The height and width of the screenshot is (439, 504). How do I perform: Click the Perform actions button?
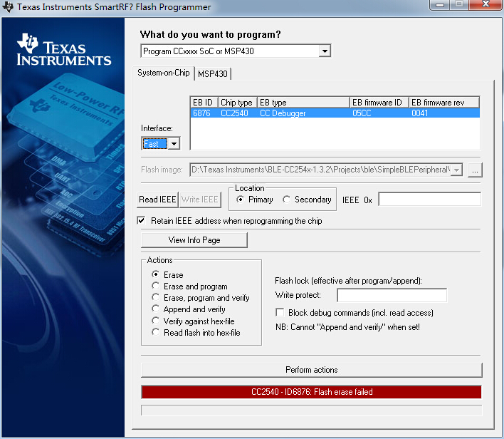[312, 370]
